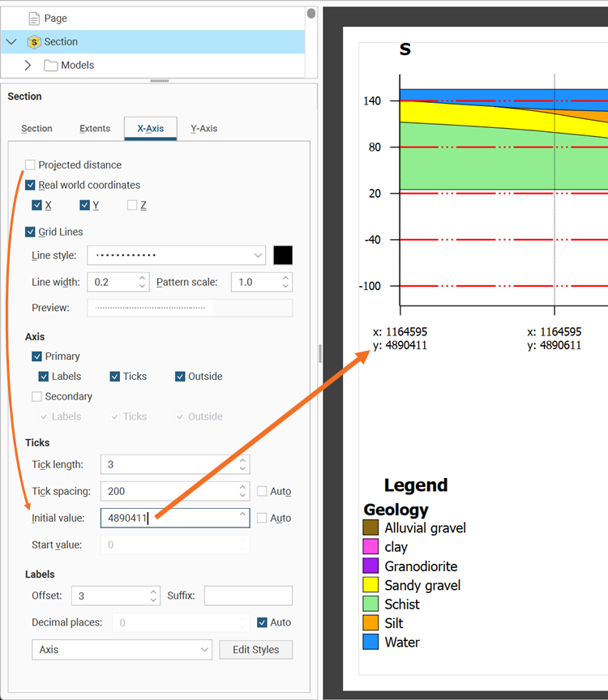The width and height of the screenshot is (608, 700).
Task: Enable the Projected distance checkbox
Action: coord(30,165)
